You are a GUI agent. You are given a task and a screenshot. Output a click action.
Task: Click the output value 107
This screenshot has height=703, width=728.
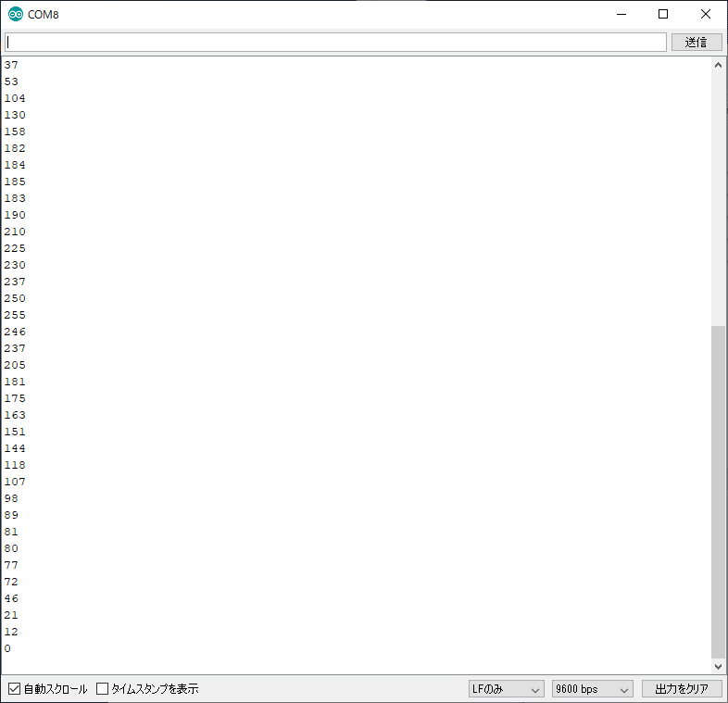pyautogui.click(x=15, y=482)
